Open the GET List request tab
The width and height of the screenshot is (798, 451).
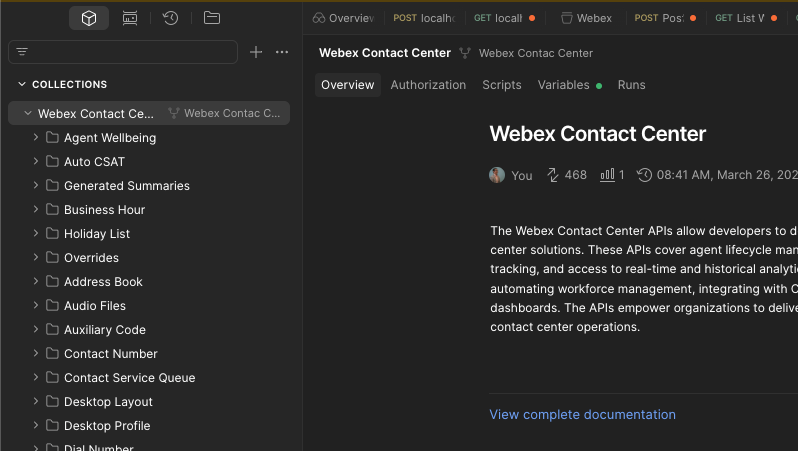point(746,18)
